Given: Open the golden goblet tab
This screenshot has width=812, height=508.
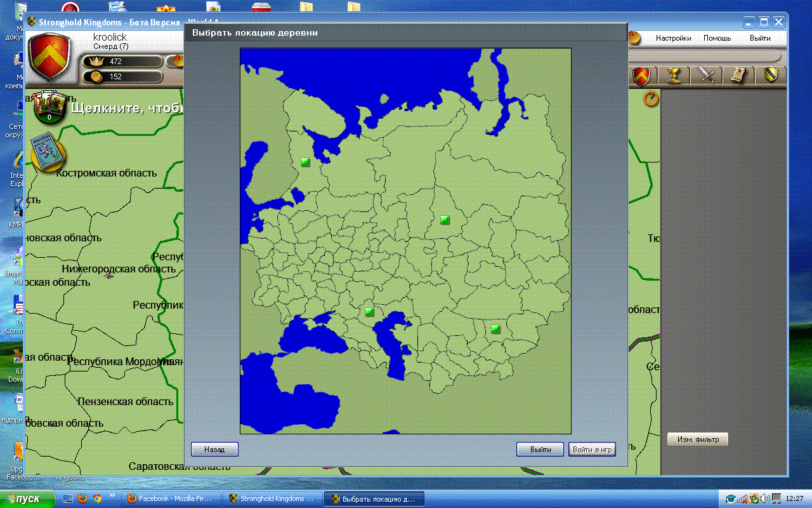Looking at the screenshot, I should 674,76.
